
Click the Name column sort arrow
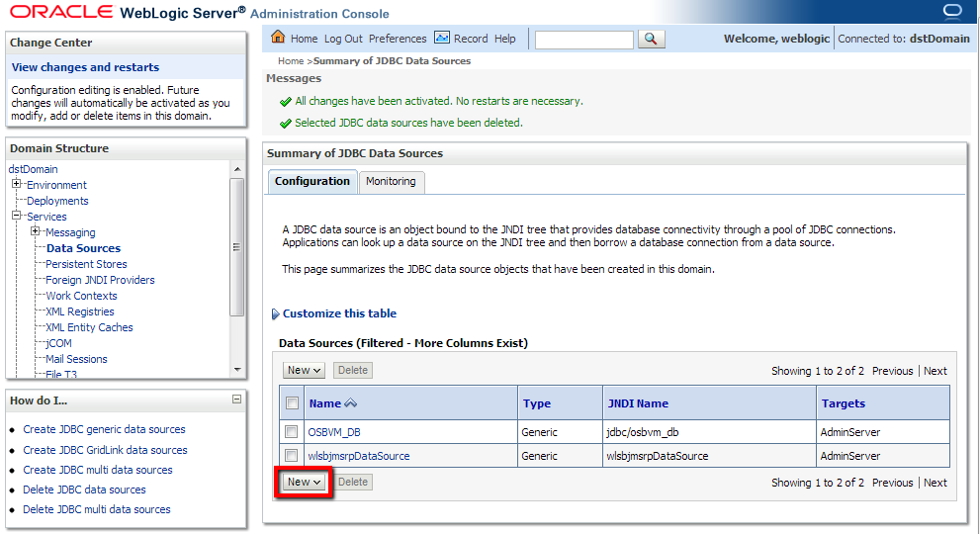(x=351, y=403)
